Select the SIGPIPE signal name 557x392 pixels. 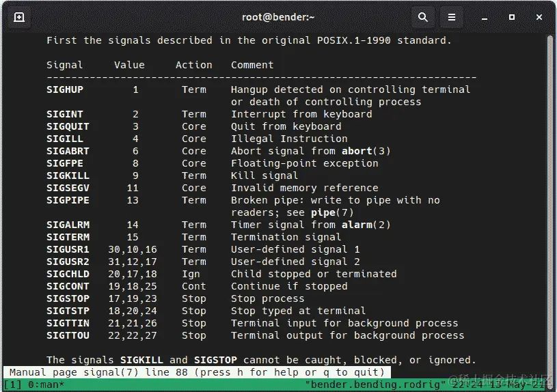[68, 200]
